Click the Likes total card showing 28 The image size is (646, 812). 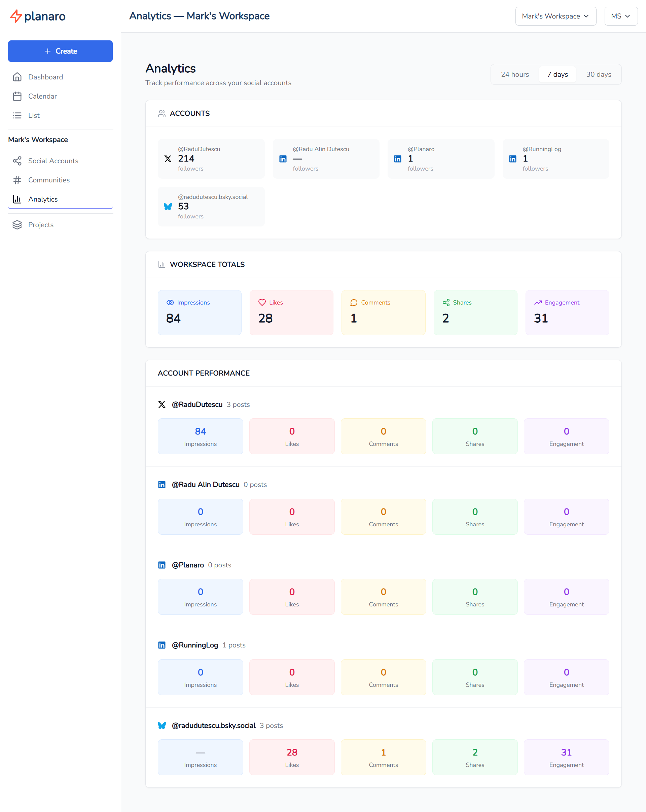click(x=291, y=313)
